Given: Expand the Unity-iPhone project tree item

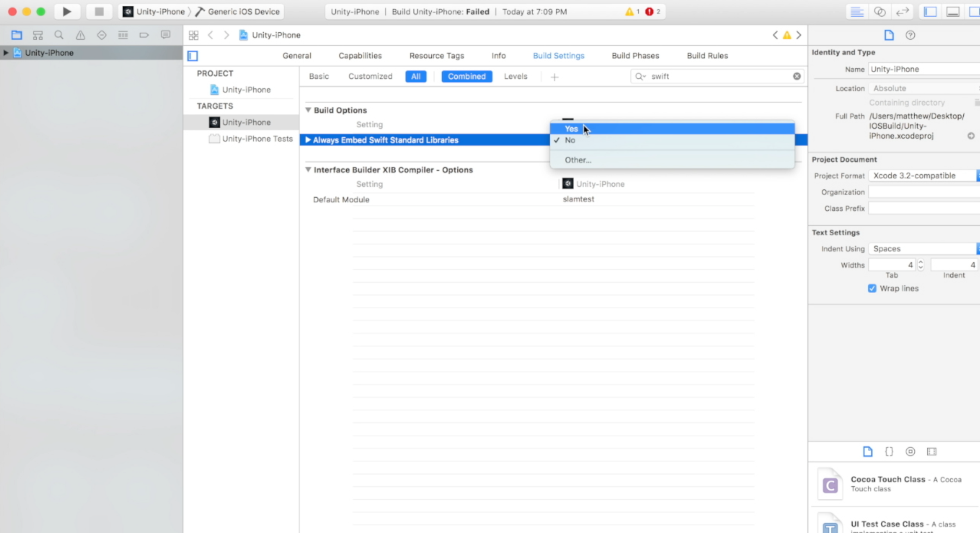Looking at the screenshot, I should click(6, 53).
